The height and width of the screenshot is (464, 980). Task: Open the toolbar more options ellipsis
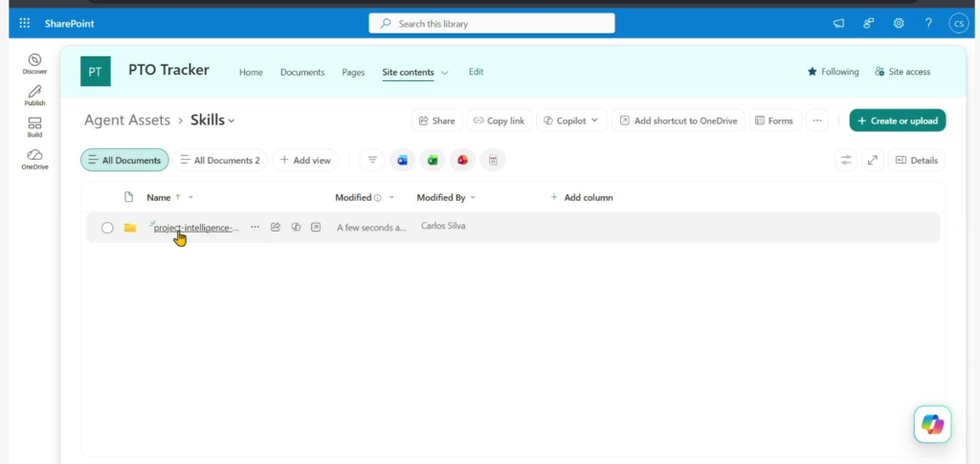tap(817, 121)
